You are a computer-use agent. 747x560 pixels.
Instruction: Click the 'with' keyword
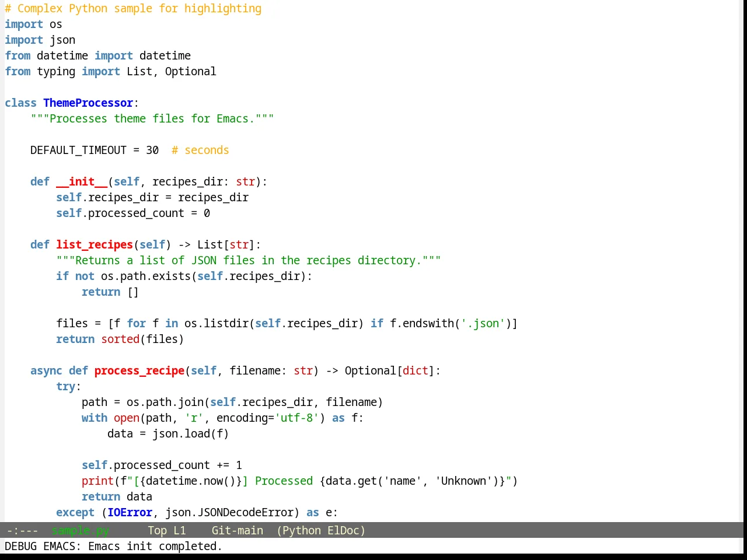point(95,418)
